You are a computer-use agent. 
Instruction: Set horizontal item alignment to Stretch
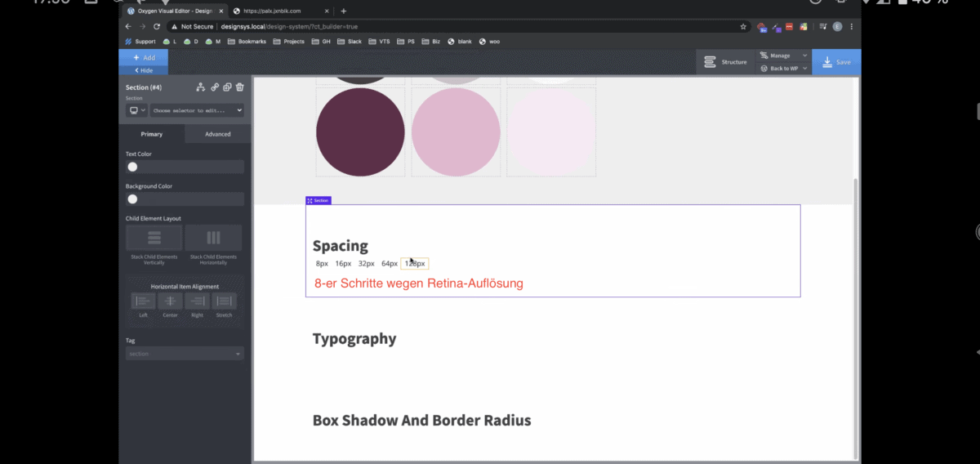tap(224, 301)
